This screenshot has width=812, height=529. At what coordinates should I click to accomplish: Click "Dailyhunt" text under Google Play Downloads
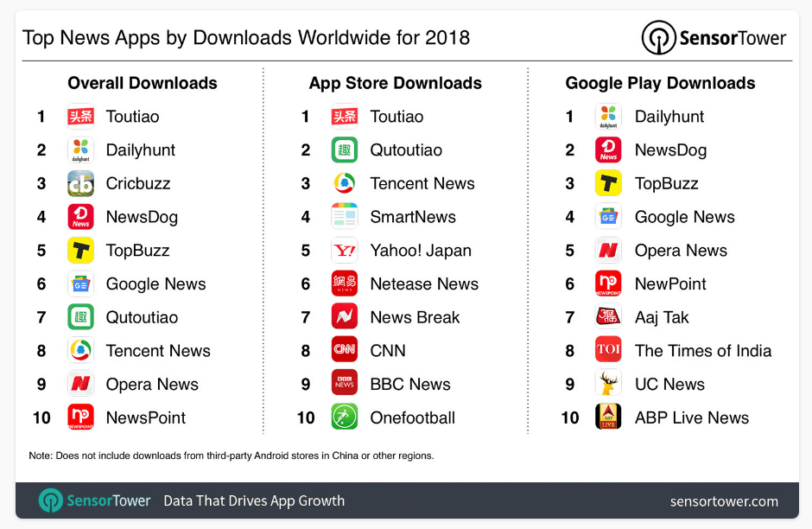click(x=669, y=117)
